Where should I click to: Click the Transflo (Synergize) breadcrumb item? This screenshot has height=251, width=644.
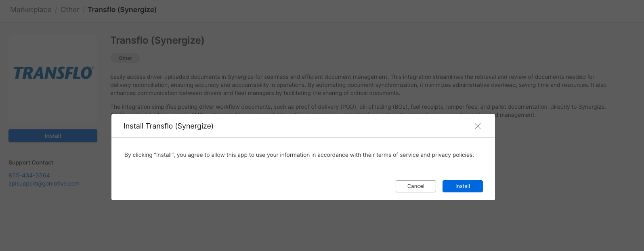tap(122, 10)
